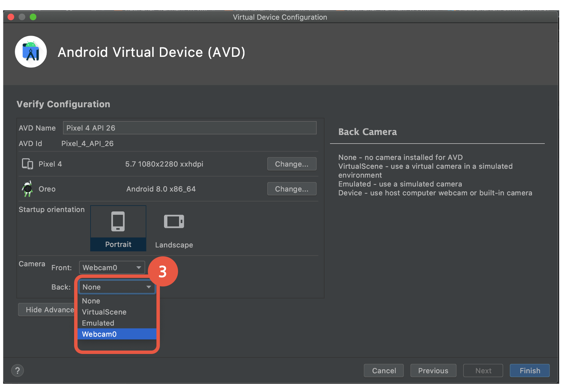The image size is (564, 392).
Task: Select Portrait startup orientation
Action: [x=118, y=228]
